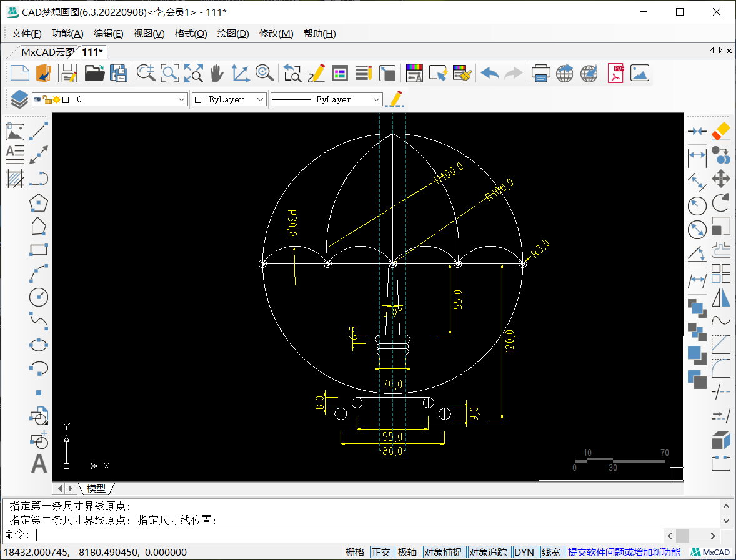The image size is (736, 560).
Task: Toggle layer 0 eye visibility icon
Action: [x=37, y=99]
